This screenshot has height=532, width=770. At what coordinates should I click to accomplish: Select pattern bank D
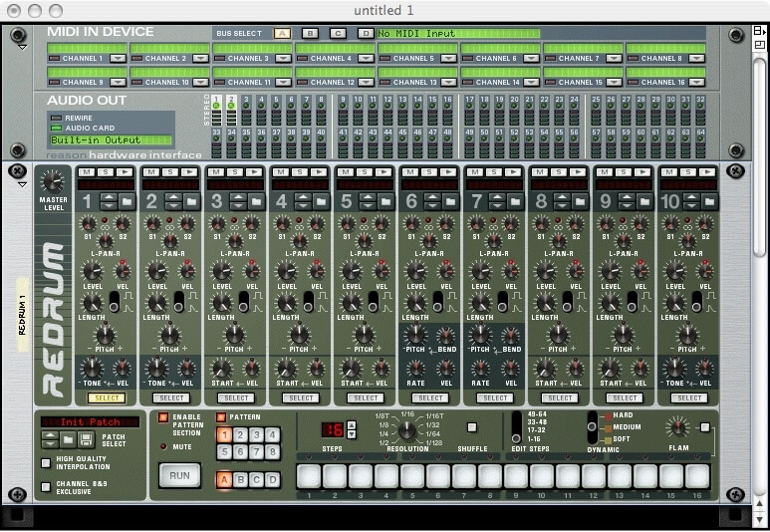[x=273, y=480]
